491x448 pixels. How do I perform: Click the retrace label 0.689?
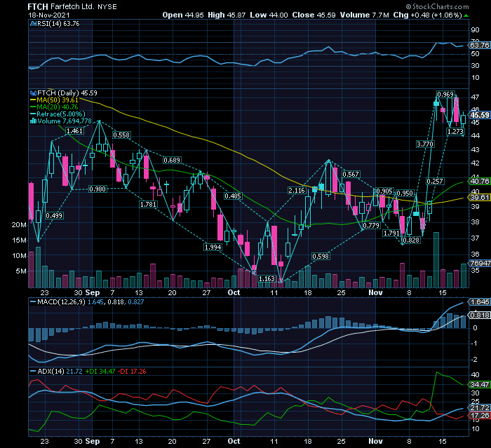[x=172, y=161]
